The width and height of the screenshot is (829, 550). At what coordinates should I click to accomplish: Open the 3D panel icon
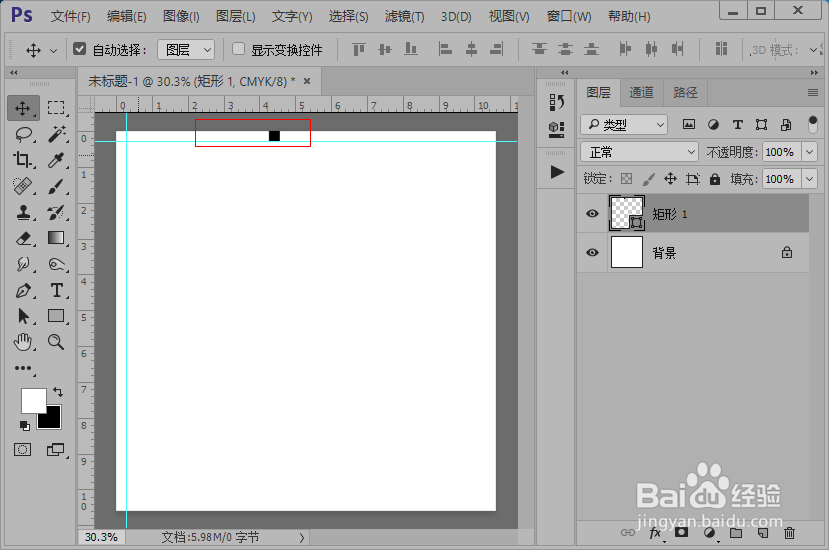556,130
